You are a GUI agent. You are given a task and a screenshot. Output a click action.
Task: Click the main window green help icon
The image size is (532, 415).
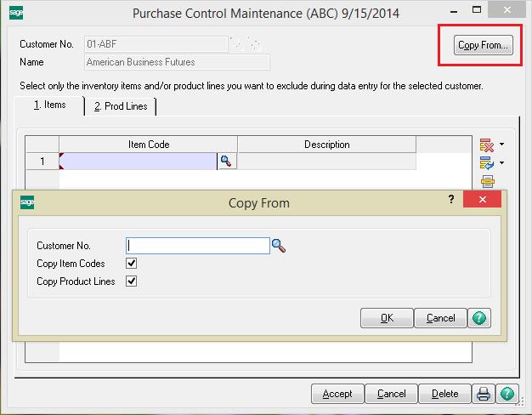pos(507,394)
